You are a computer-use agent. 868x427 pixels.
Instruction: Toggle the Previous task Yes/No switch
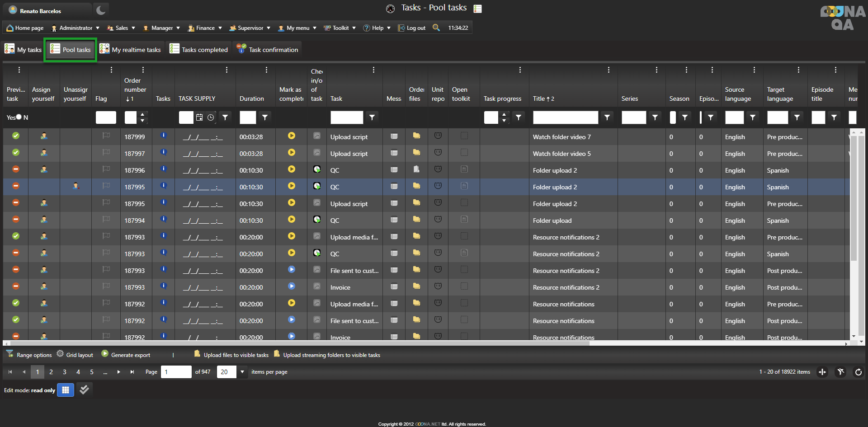[x=19, y=117]
